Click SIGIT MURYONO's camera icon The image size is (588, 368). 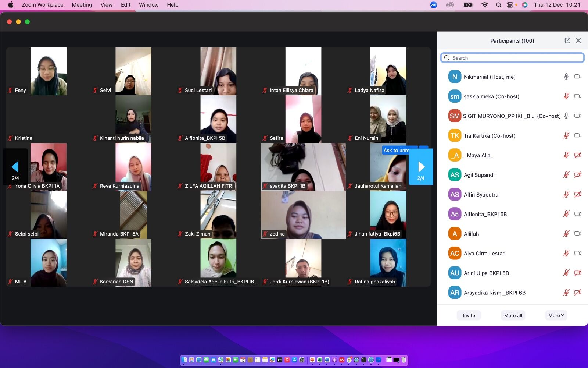tap(578, 116)
